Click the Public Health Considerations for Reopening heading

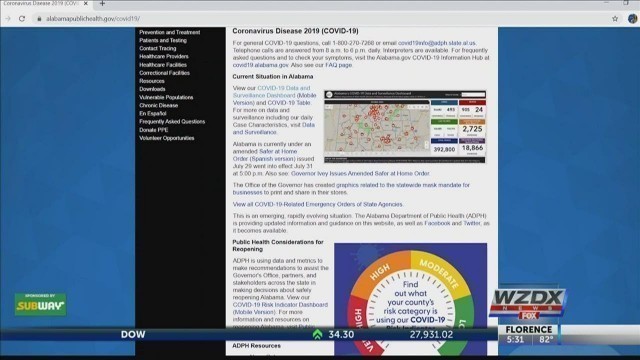278,245
